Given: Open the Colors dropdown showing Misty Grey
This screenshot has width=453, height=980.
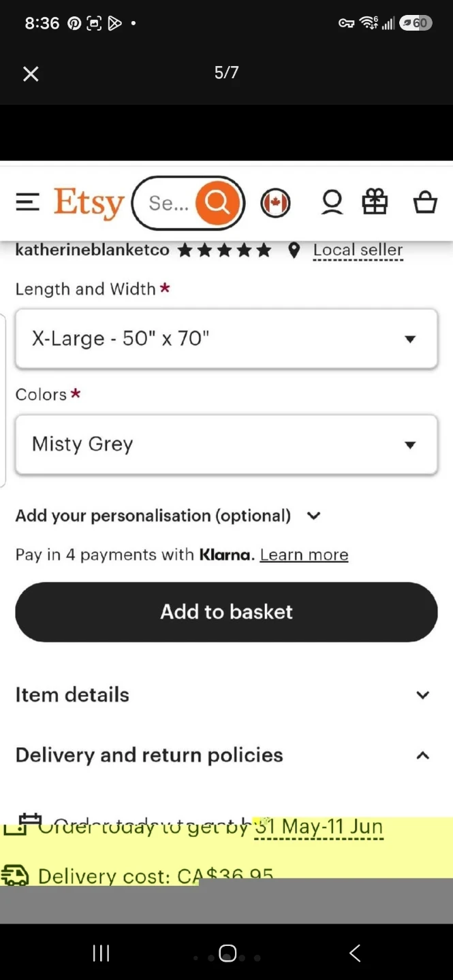Looking at the screenshot, I should (226, 444).
